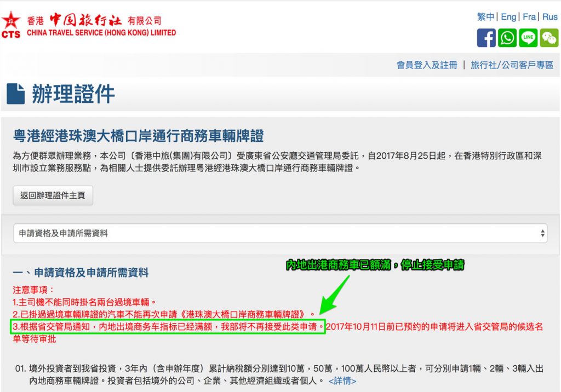Select 繁中 traditional Chinese language option

pos(485,17)
